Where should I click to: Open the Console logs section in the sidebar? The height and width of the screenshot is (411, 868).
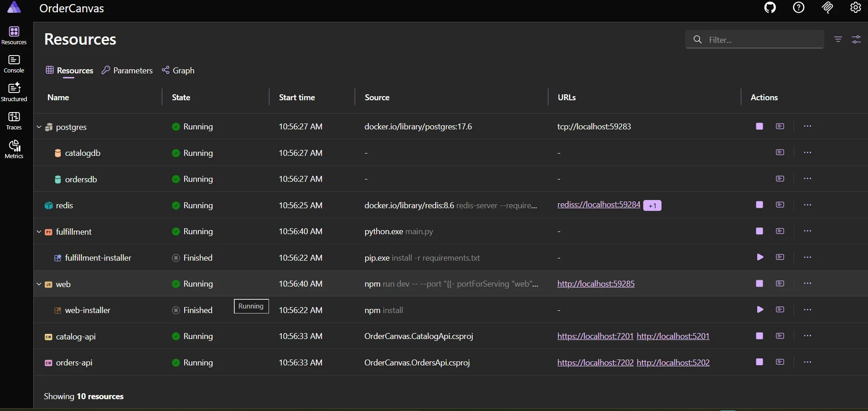[14, 64]
